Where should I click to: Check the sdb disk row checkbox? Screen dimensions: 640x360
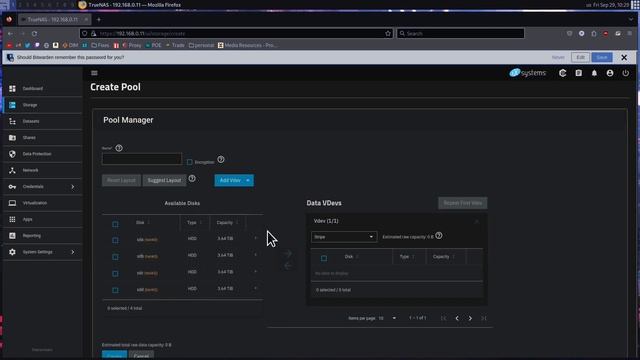[115, 257]
